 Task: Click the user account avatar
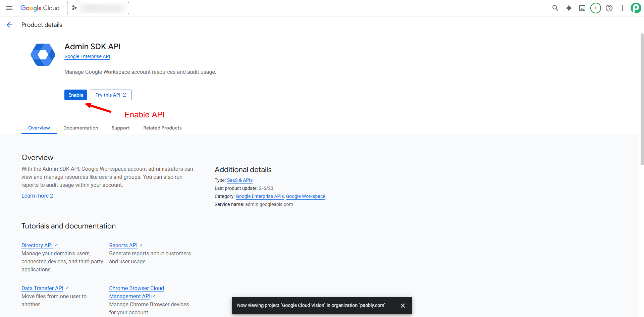(636, 8)
